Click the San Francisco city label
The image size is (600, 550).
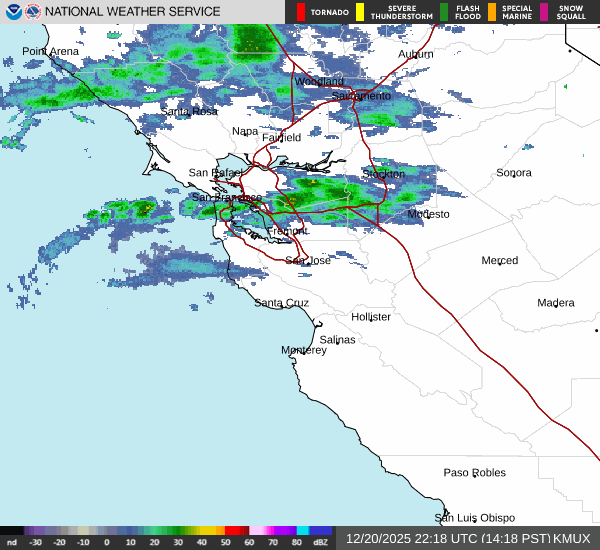tap(226, 198)
